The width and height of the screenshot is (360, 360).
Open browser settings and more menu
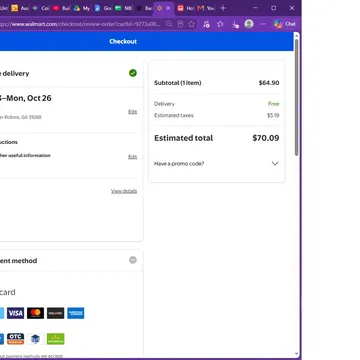coord(263,24)
